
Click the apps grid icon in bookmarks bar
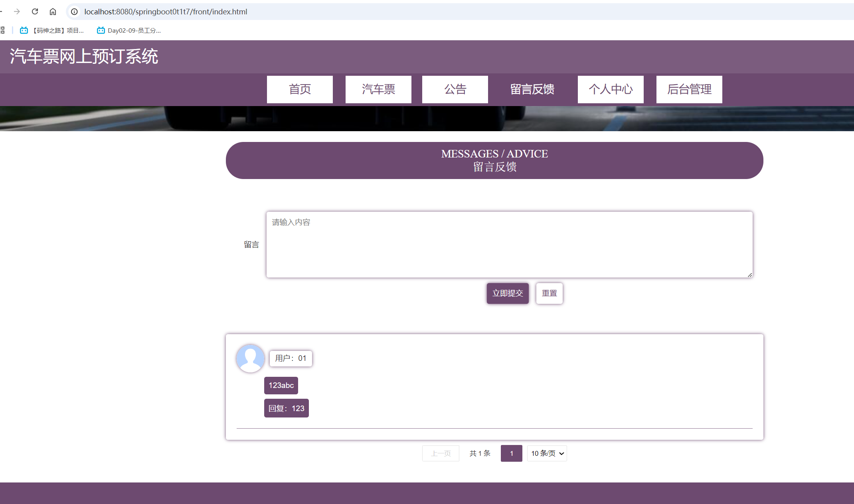click(2, 30)
